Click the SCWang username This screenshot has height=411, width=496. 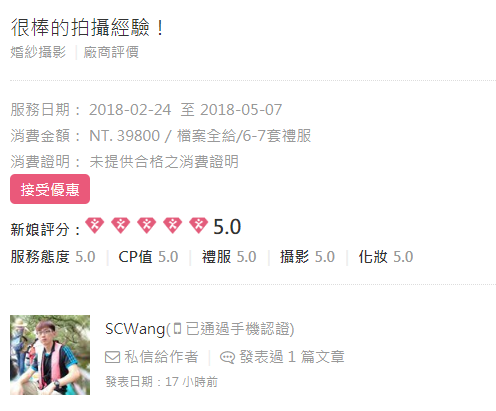point(135,329)
